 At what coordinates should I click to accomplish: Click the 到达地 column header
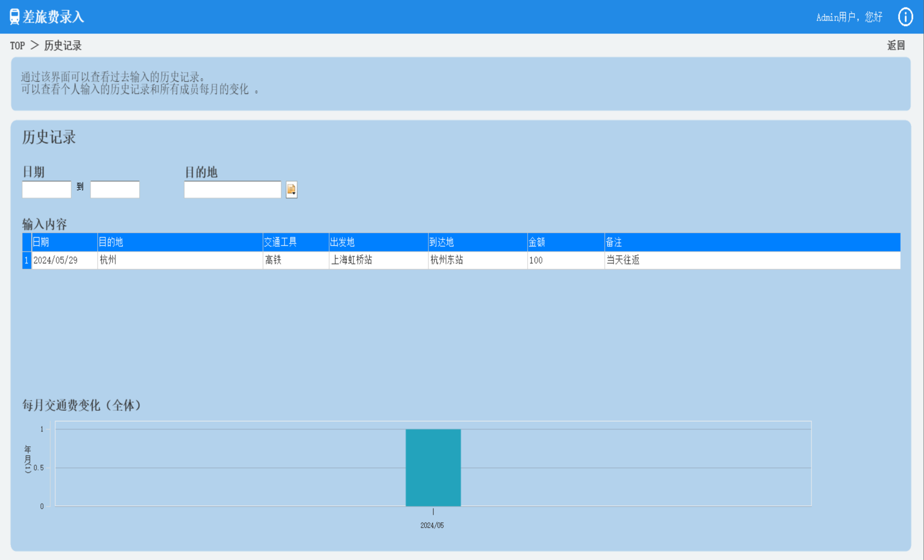pos(477,242)
